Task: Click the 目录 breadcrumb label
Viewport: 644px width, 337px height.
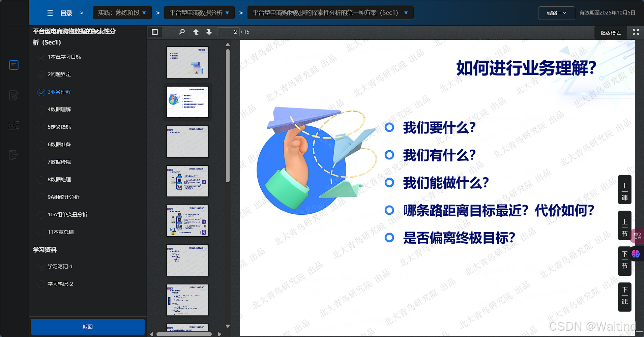Action: tap(66, 13)
